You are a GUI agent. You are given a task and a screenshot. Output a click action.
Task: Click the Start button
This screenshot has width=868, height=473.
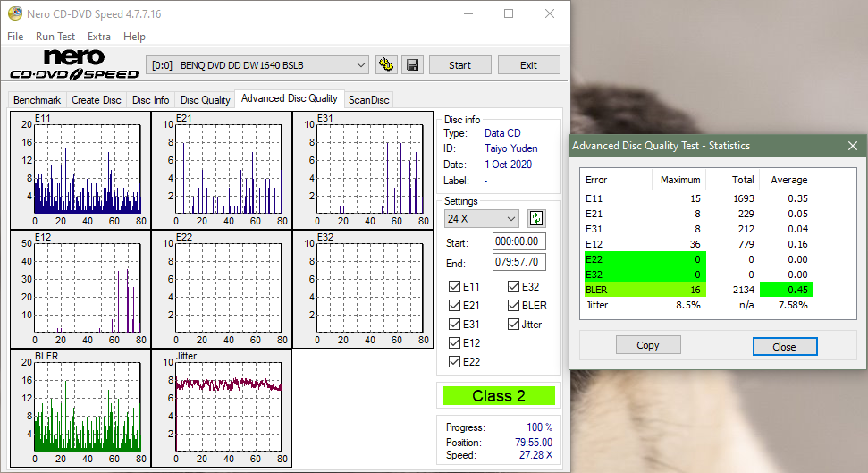tap(460, 64)
